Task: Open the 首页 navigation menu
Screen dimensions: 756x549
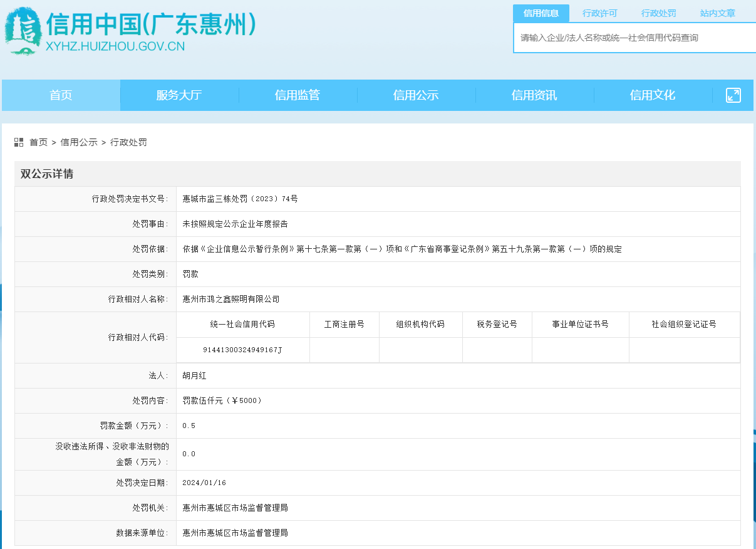Action: pos(61,95)
